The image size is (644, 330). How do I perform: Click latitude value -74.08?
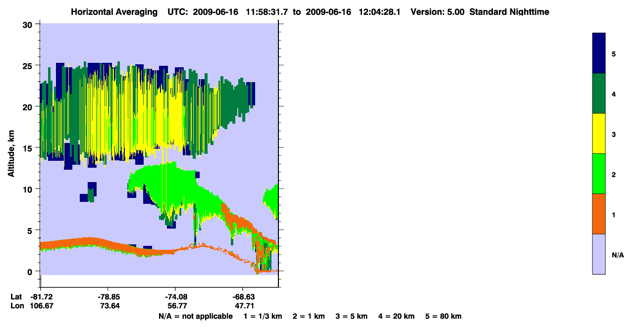pyautogui.click(x=175, y=297)
